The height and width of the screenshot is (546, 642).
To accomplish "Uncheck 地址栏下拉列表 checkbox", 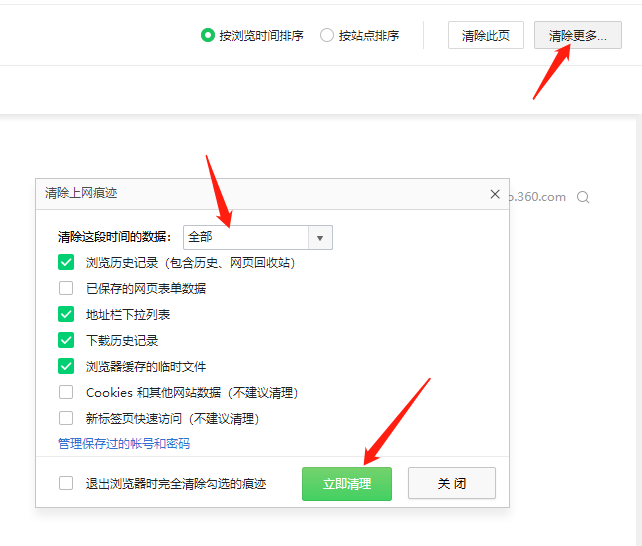I will click(66, 314).
